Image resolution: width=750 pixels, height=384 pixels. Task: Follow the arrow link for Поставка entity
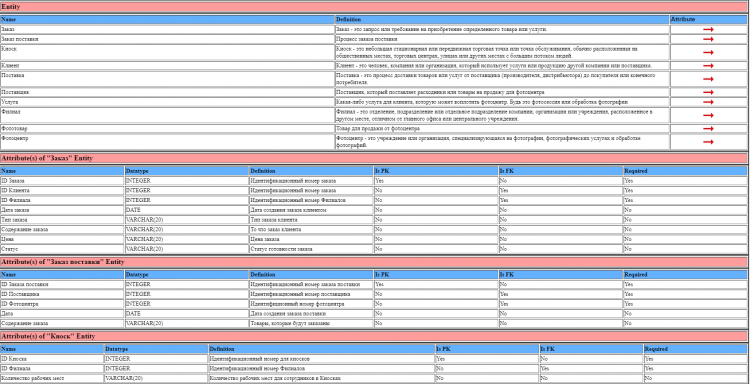[708, 79]
